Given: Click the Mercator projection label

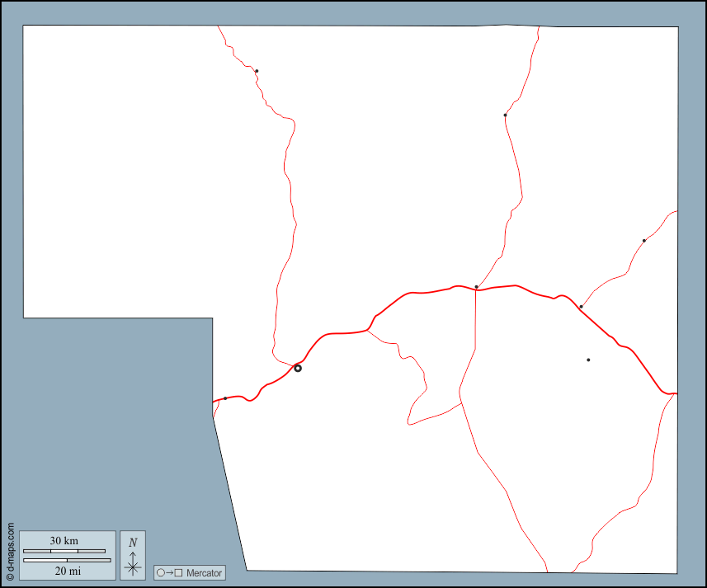Looking at the screenshot, I should point(204,573).
